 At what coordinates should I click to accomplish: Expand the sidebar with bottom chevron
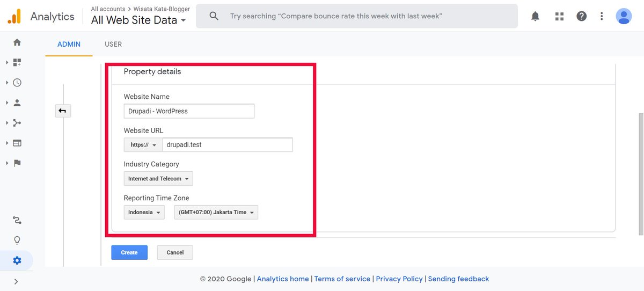(x=16, y=281)
